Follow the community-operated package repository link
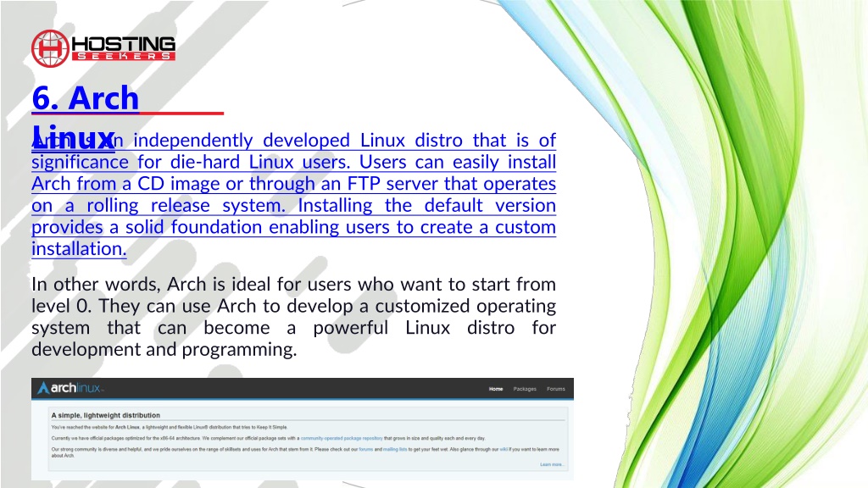868x488 pixels. tap(342, 438)
